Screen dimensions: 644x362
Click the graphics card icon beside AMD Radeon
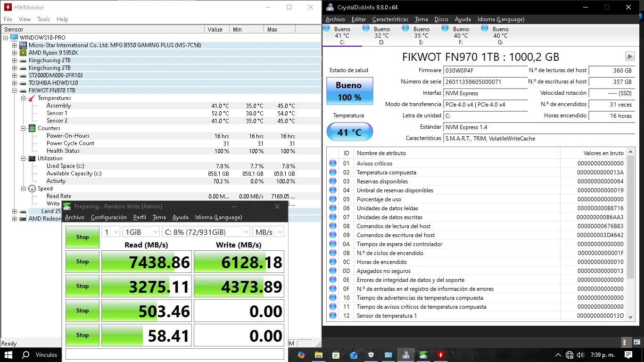coord(23,219)
